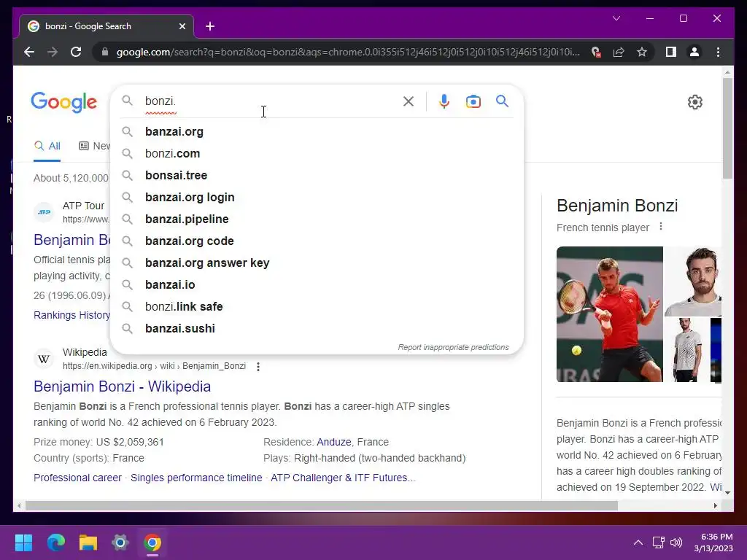Open Singles performance timeline link
The height and width of the screenshot is (560, 747).
[x=196, y=478]
